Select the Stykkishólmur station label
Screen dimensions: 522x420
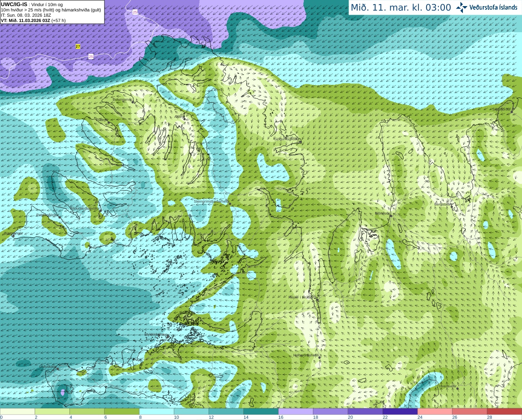[x=156, y=334]
